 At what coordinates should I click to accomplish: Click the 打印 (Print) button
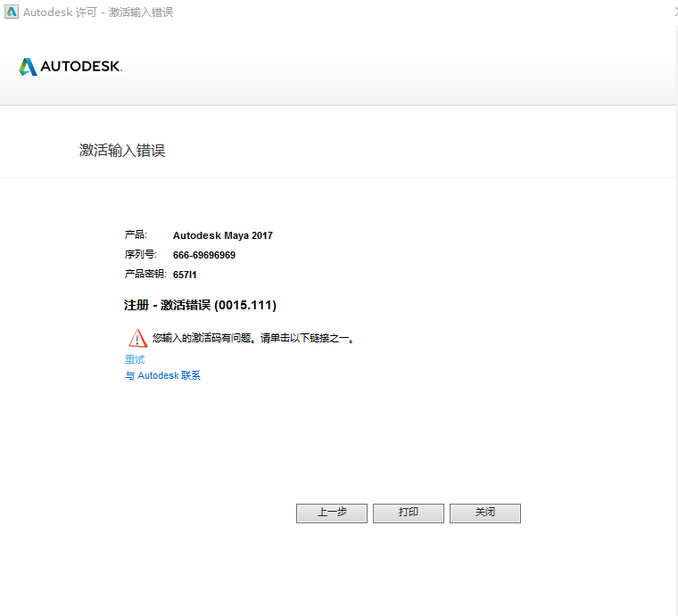tap(409, 513)
